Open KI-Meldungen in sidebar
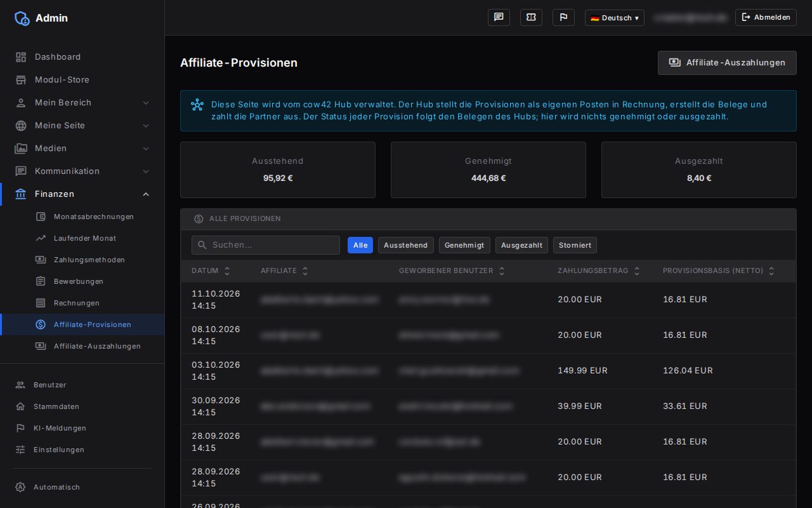812x508 pixels. click(82, 428)
